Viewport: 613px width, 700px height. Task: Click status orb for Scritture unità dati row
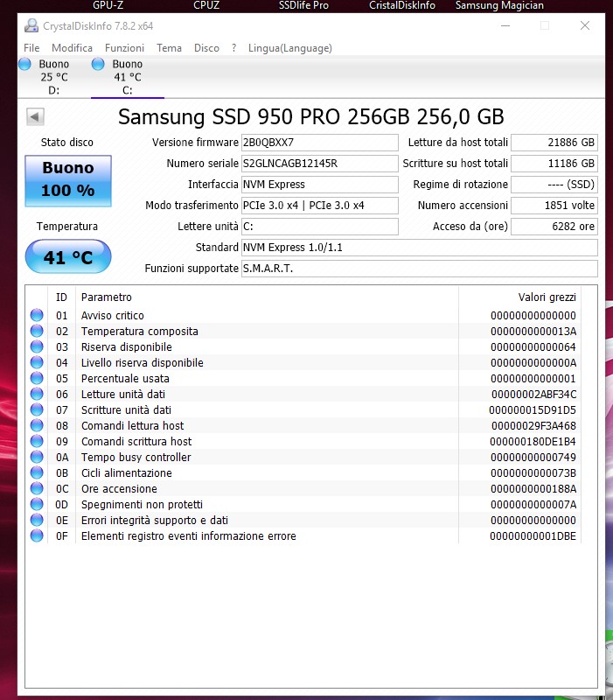click(37, 409)
